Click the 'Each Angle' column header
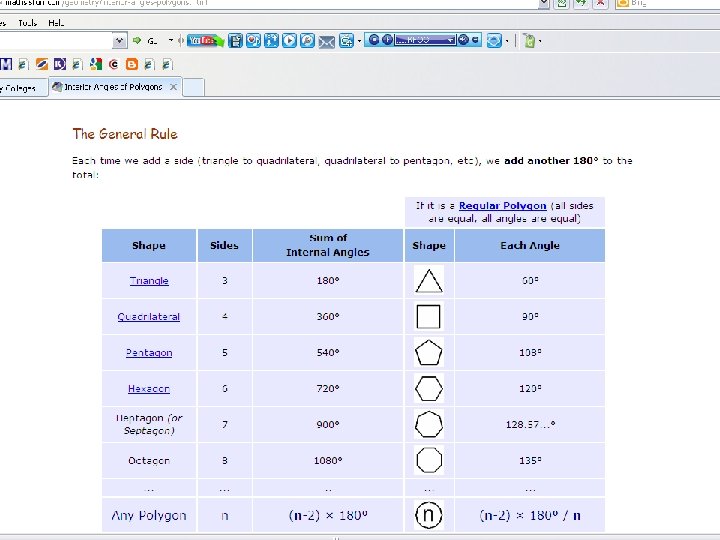 [530, 245]
